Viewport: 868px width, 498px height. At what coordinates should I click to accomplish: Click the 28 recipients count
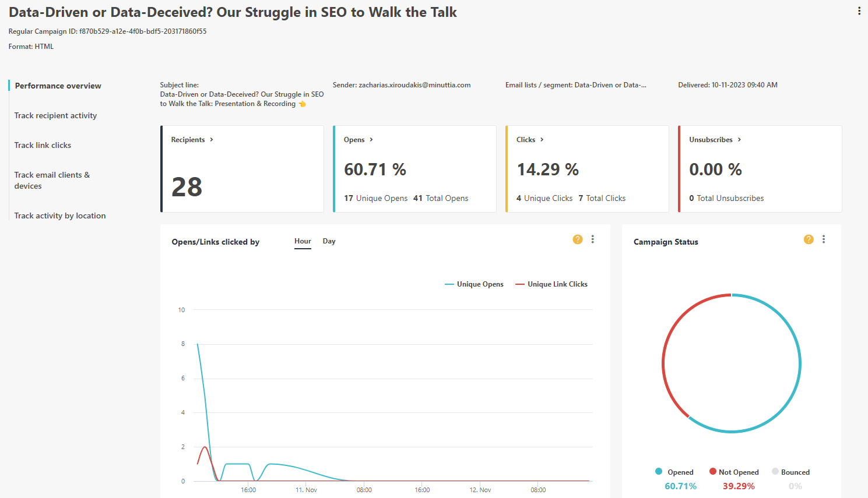(187, 187)
